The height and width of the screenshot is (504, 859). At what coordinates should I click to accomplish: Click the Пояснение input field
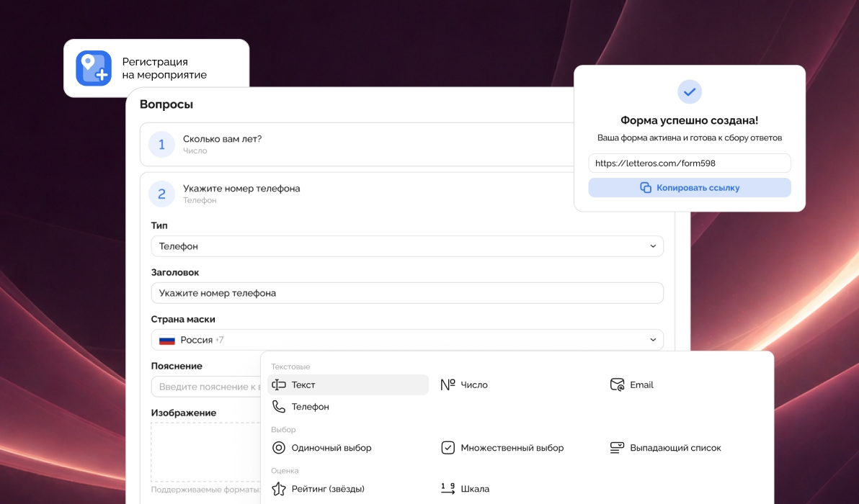point(206,387)
